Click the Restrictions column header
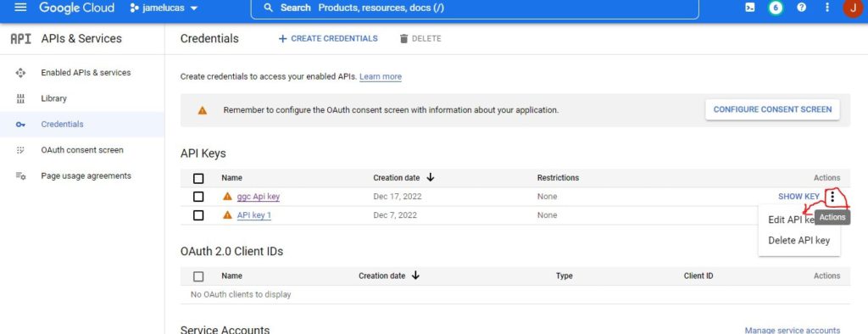 (x=558, y=178)
